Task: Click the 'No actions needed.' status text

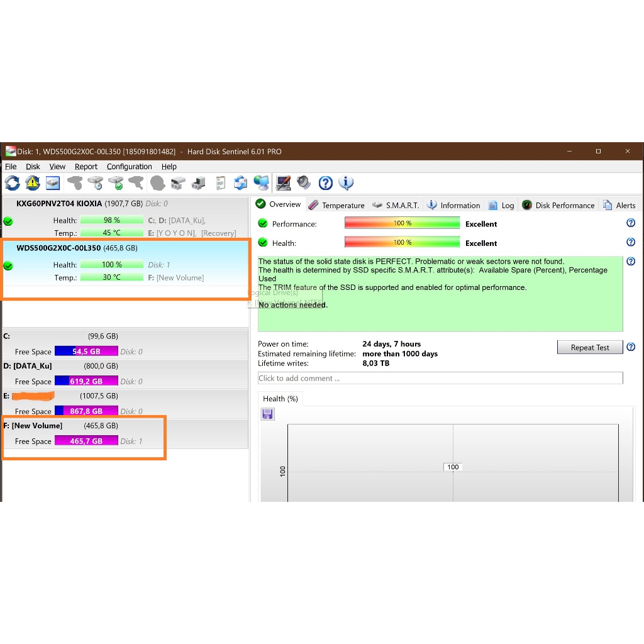Action: point(293,305)
